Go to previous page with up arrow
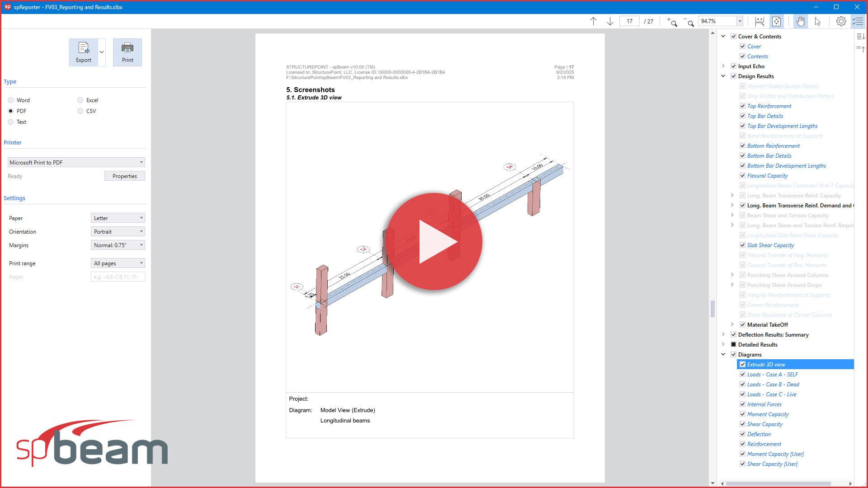 pyautogui.click(x=593, y=21)
